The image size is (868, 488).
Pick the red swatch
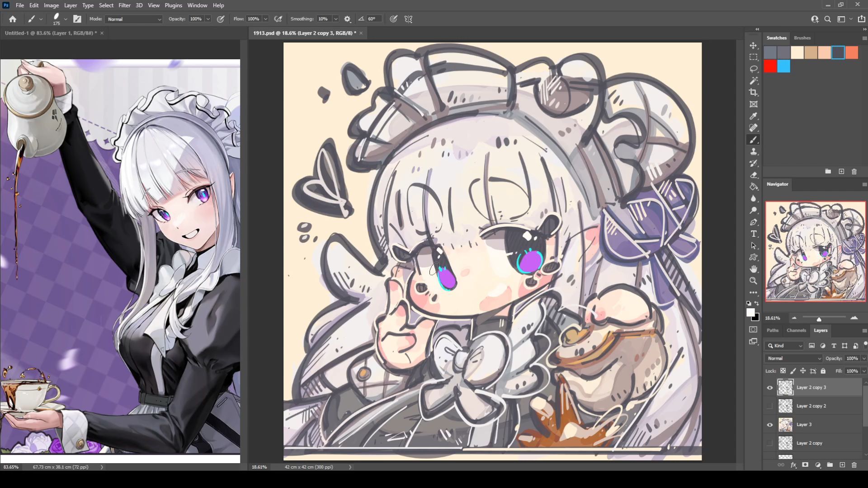(770, 66)
